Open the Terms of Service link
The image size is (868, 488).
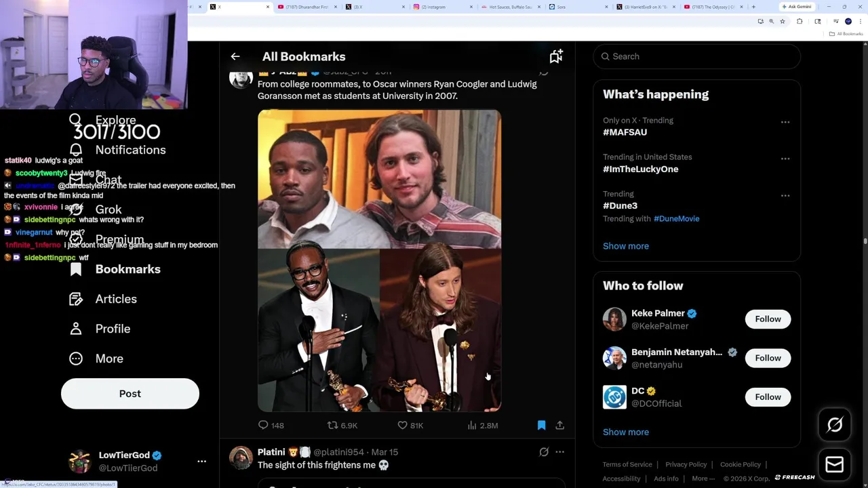click(x=627, y=465)
